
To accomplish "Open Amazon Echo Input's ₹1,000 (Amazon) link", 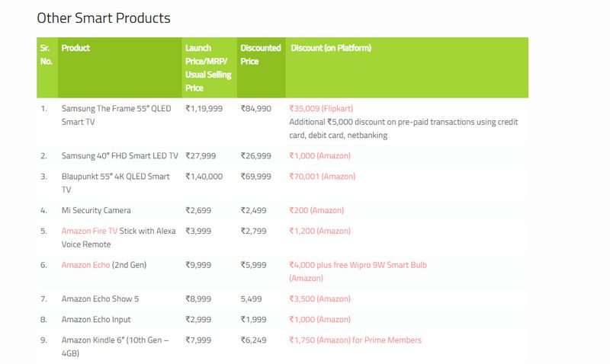I will coord(319,320).
